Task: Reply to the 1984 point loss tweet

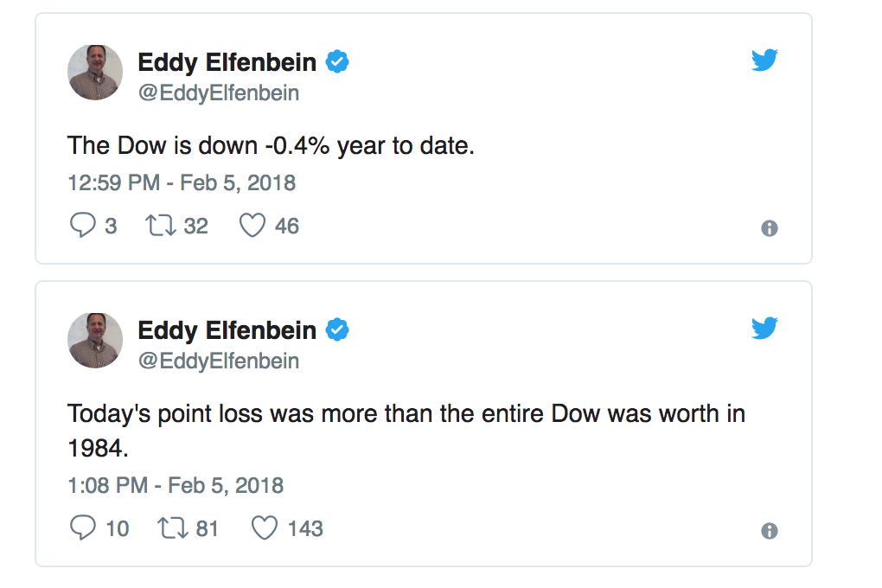Action: point(82,527)
